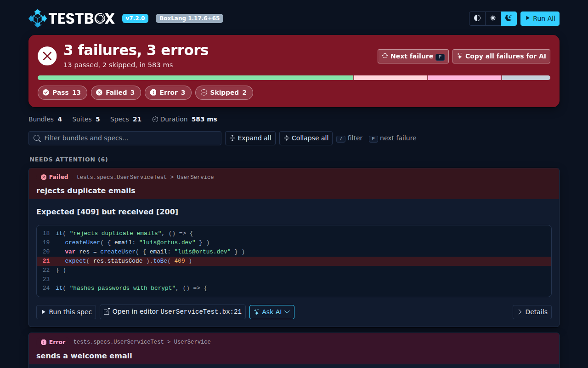Switch to auto theme half-circle icon
Screen dimensions: 588x368
point(477,18)
